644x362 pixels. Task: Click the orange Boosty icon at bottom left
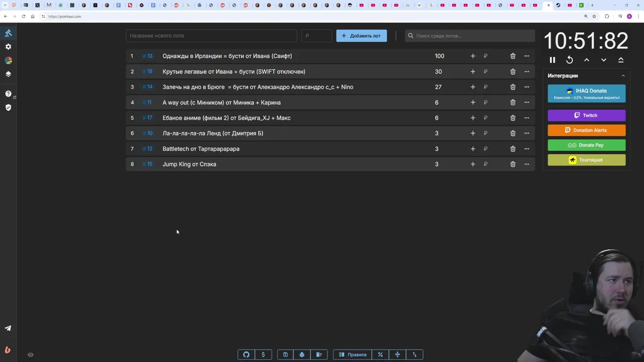(x=8, y=350)
